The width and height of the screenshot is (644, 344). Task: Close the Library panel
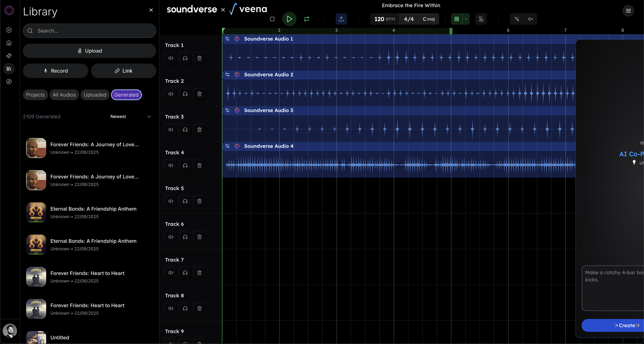click(151, 10)
